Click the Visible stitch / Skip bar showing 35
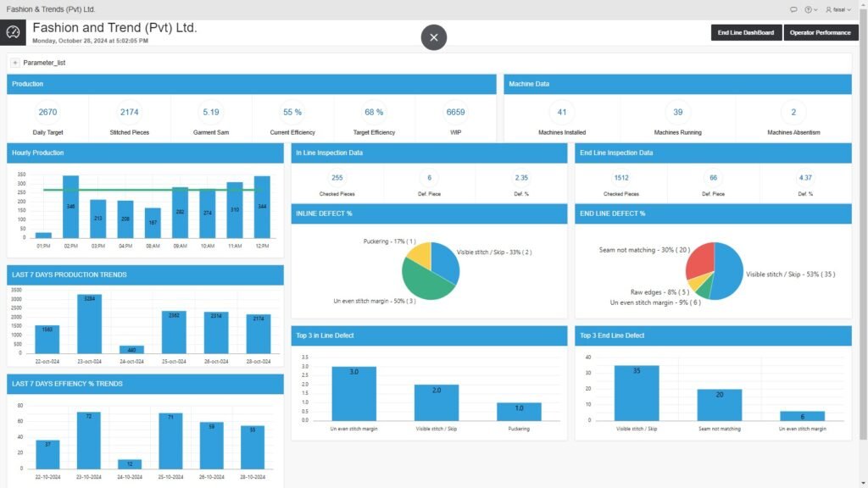The width and height of the screenshot is (868, 488). point(636,393)
